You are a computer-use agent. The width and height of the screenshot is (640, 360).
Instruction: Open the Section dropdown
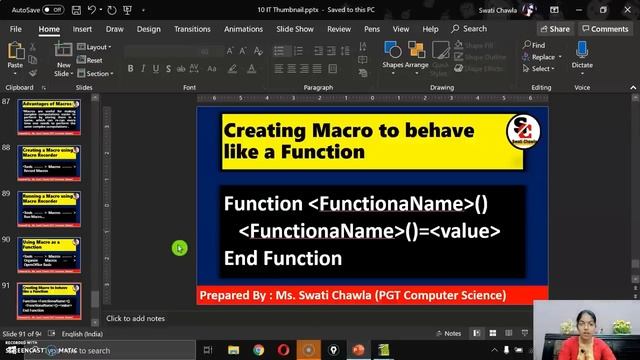click(x=96, y=73)
